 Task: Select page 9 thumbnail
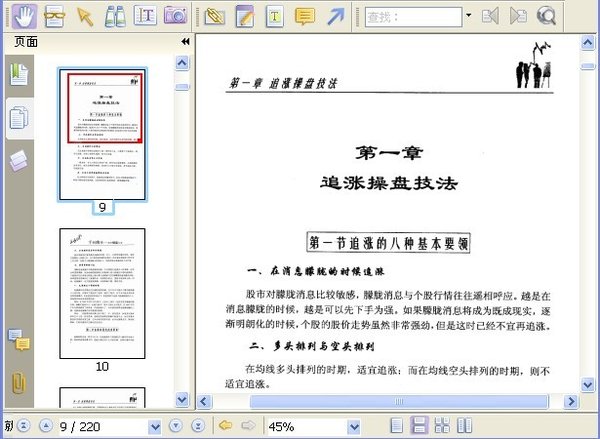(x=103, y=134)
